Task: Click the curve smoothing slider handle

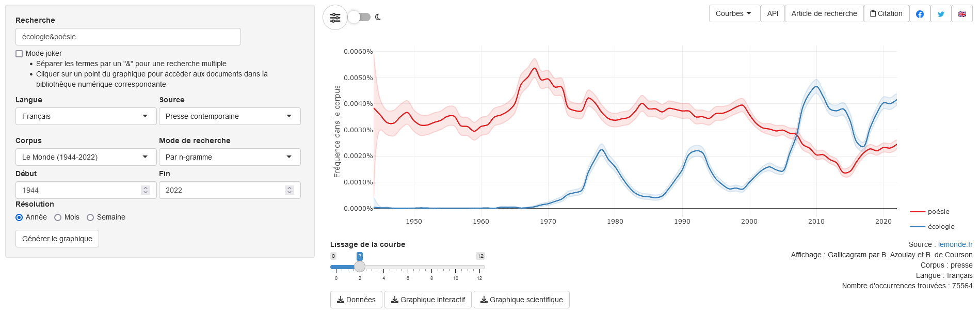Action: click(360, 267)
